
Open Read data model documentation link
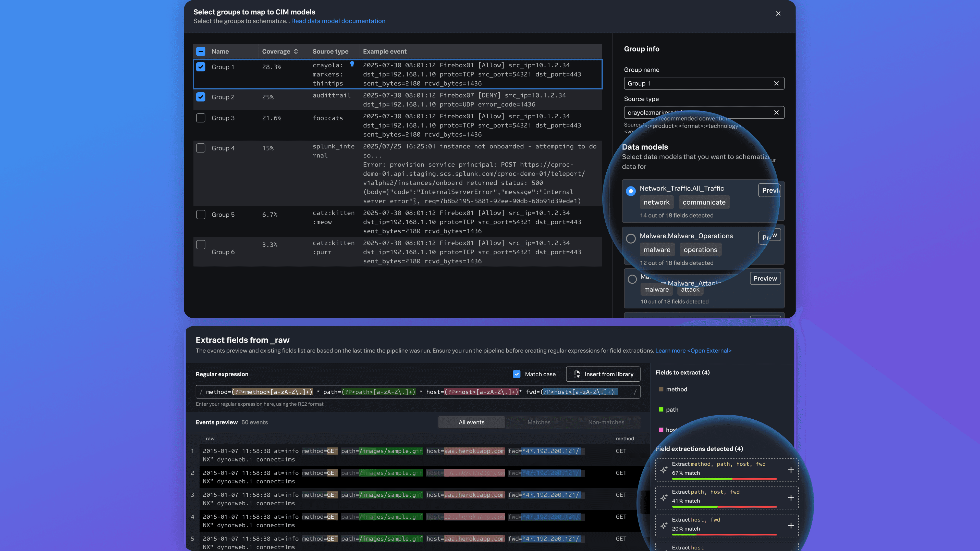338,21
